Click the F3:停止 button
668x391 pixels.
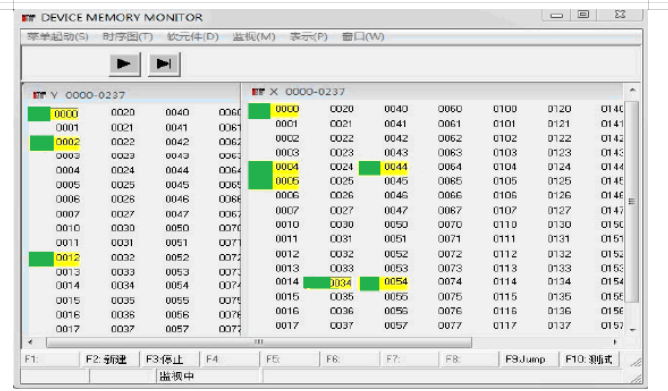(170, 359)
